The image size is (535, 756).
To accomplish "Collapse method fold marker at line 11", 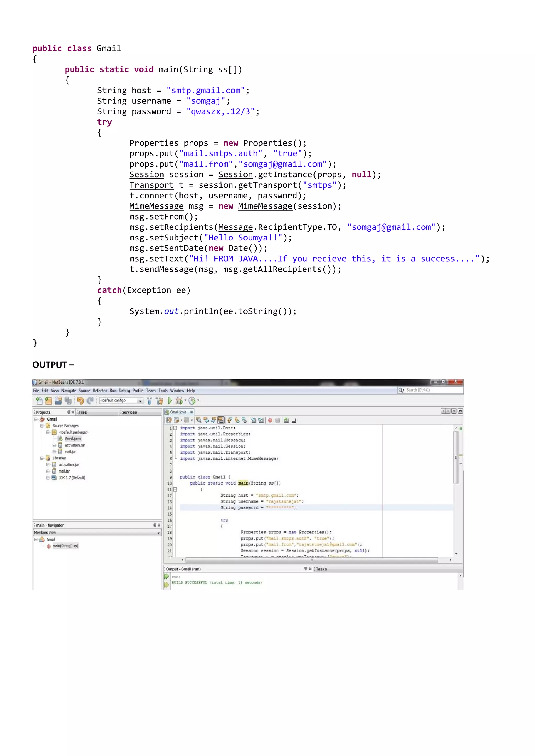I will (175, 489).
